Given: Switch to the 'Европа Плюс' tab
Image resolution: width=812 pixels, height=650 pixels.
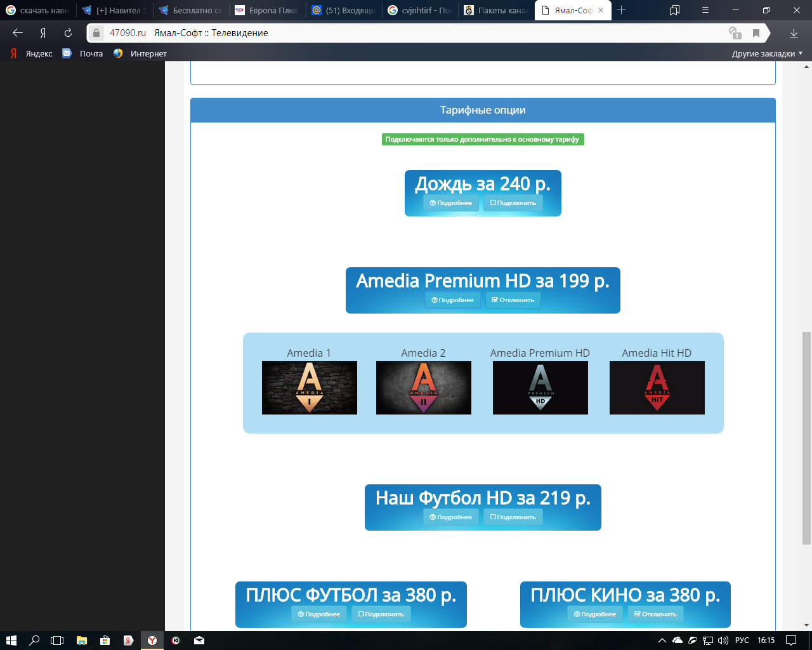Looking at the screenshot, I should coord(267,10).
